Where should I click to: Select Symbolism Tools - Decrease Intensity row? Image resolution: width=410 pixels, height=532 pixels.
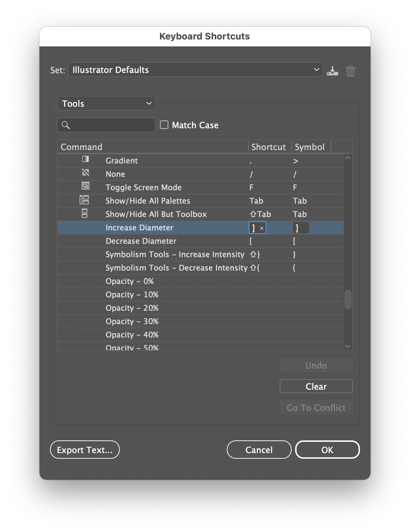tap(201, 268)
